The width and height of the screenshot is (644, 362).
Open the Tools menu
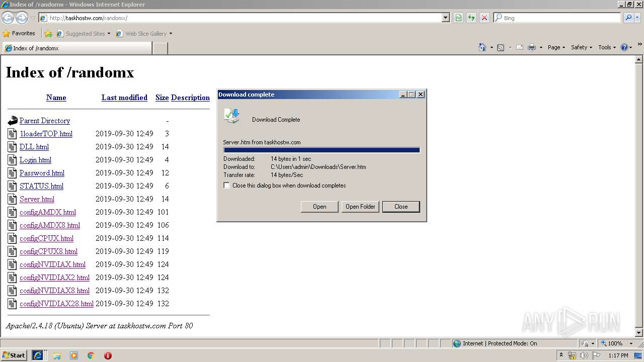click(x=607, y=47)
